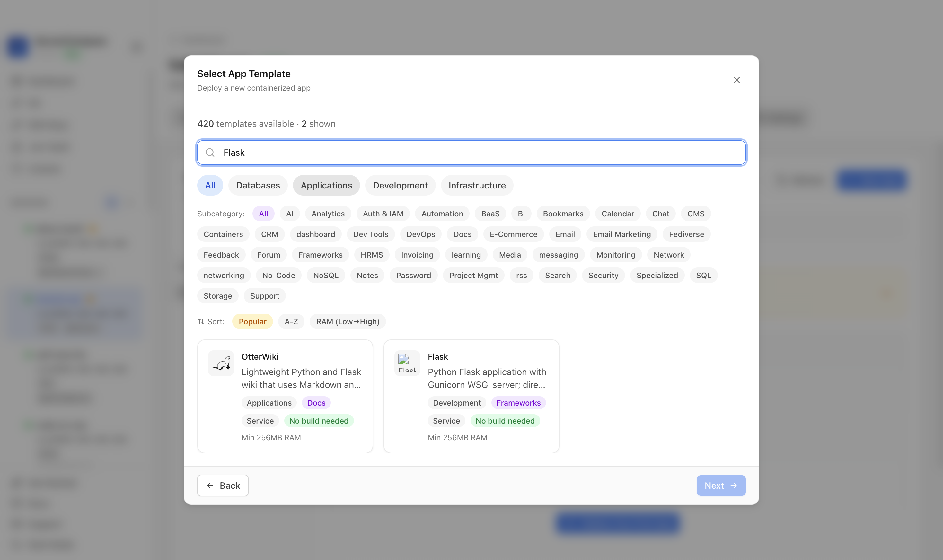The height and width of the screenshot is (560, 943).
Task: Filter by Analytics subcategory
Action: (328, 214)
